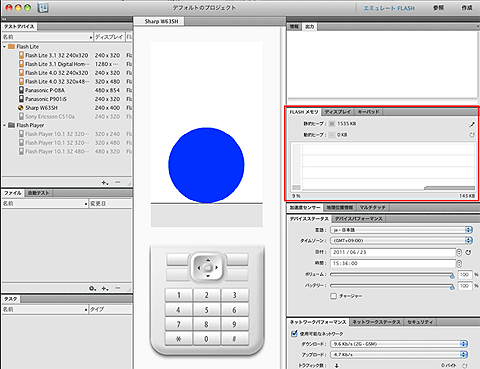Viewport: 480px width, 369px height.
Task: Click the reset icon beside dynamic heap
Action: 472,135
